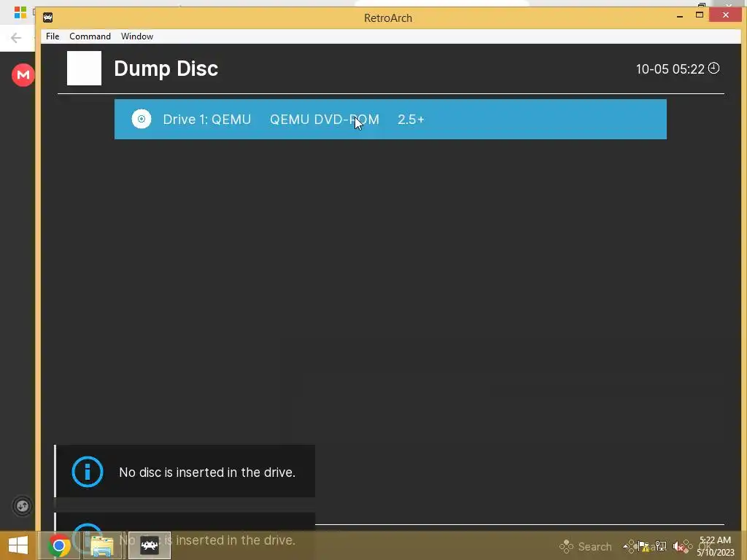Click the 10-05 05:22 date-time text
747x560 pixels.
670,69
